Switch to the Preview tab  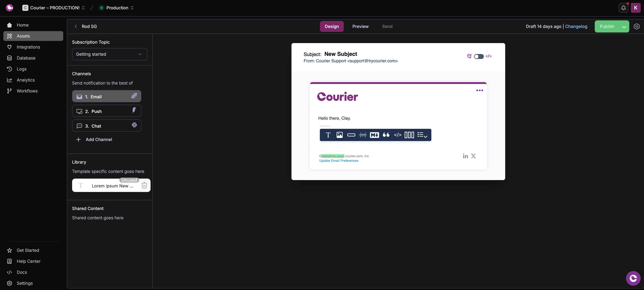(360, 26)
